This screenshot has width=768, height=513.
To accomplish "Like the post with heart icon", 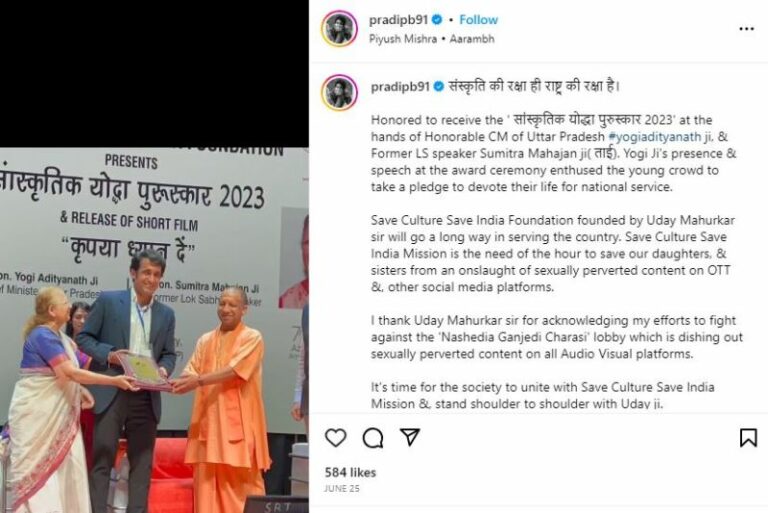I will tap(336, 437).
